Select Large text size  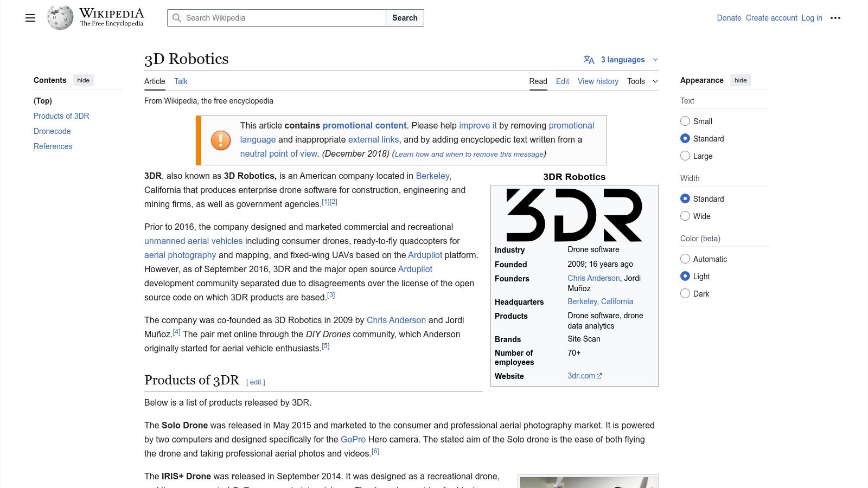point(685,156)
